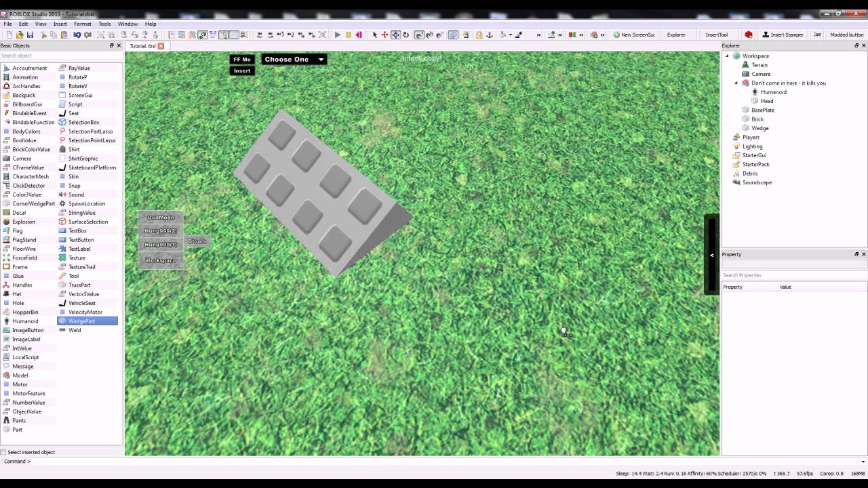Viewport: 868px width, 488px height.
Task: Start the game with Play button
Action: 338,35
